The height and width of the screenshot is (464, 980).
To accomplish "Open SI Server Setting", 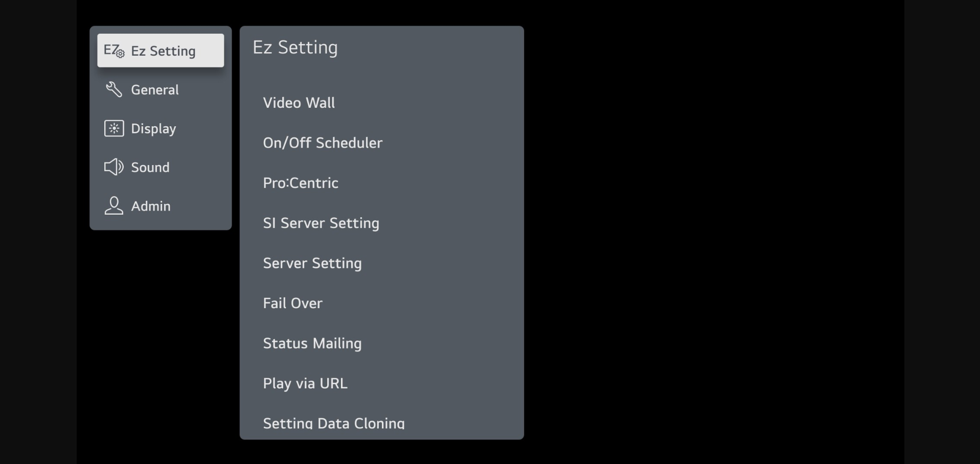I will 321,223.
